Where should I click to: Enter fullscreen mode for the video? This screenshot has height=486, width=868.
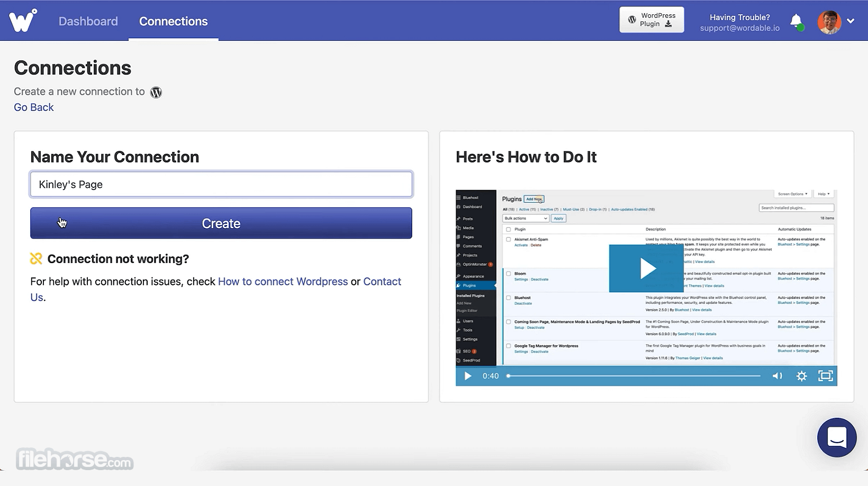tap(825, 376)
